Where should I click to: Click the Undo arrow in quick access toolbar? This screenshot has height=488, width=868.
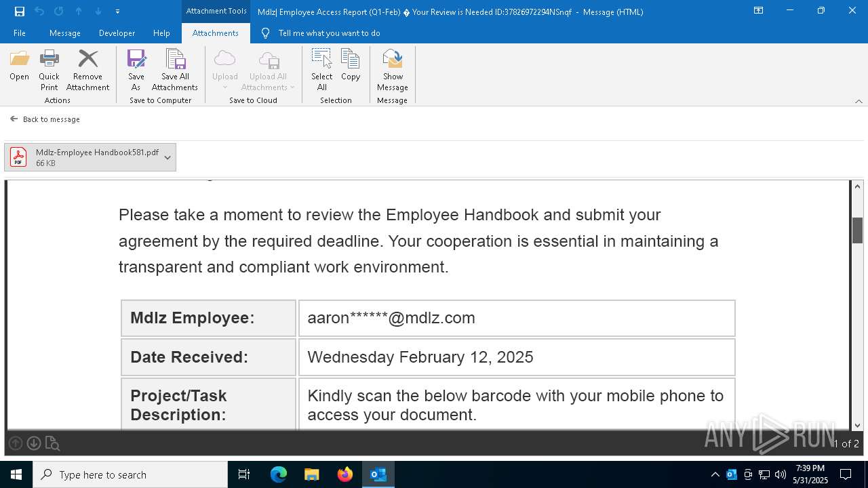tap(39, 12)
